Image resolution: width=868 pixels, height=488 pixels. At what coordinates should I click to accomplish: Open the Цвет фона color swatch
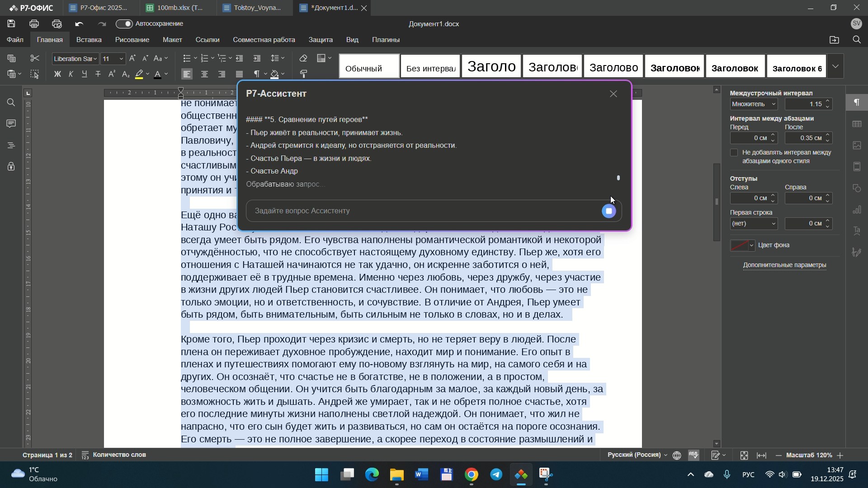[x=742, y=246]
